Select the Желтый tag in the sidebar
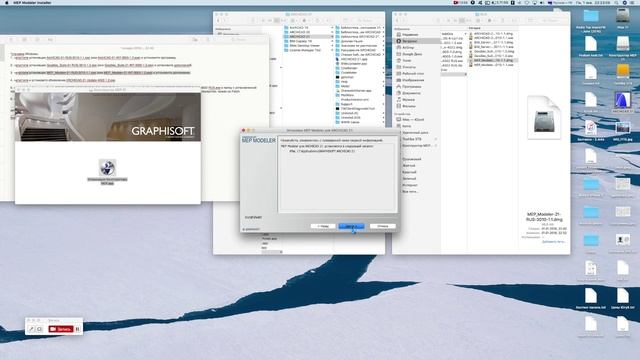Image resolution: width=640 pixels, height=360 pixels. click(x=409, y=165)
